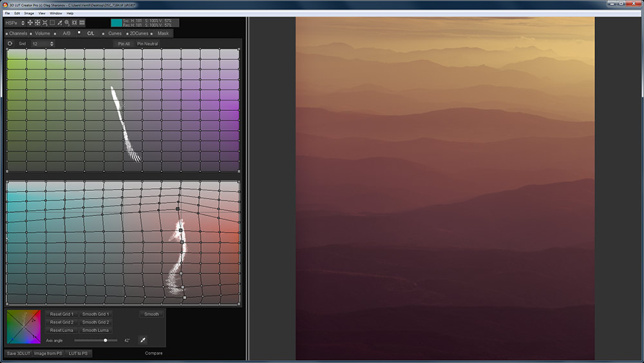Screen dimensions: 644x363
Task: Pick the eyedropper tool in top toolbar
Action: click(x=60, y=23)
